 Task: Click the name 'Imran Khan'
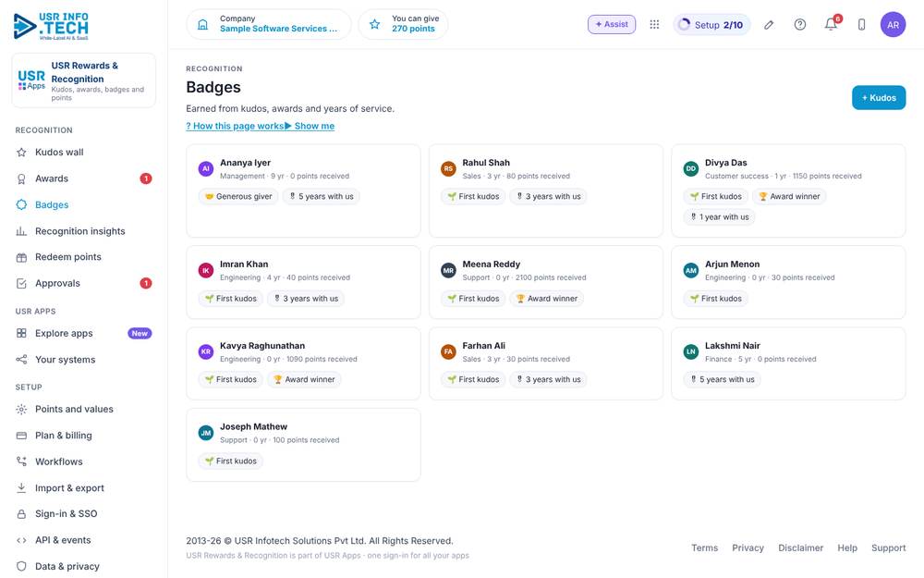click(x=244, y=264)
